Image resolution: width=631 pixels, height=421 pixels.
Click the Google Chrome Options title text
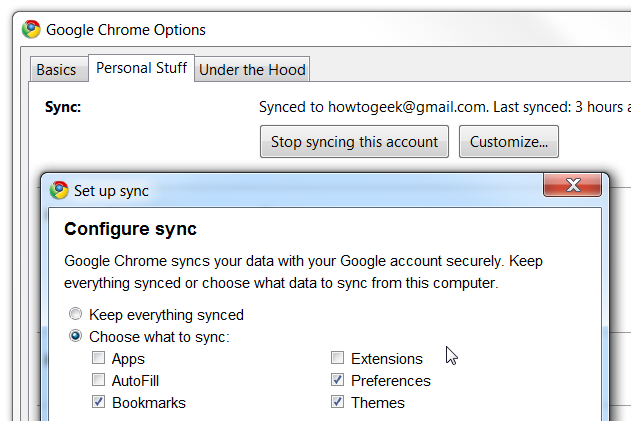126,30
